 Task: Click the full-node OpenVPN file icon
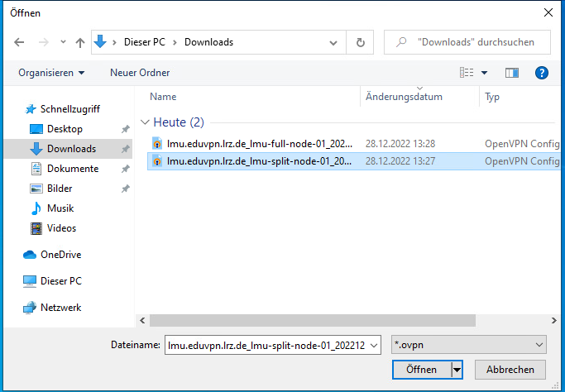(157, 143)
